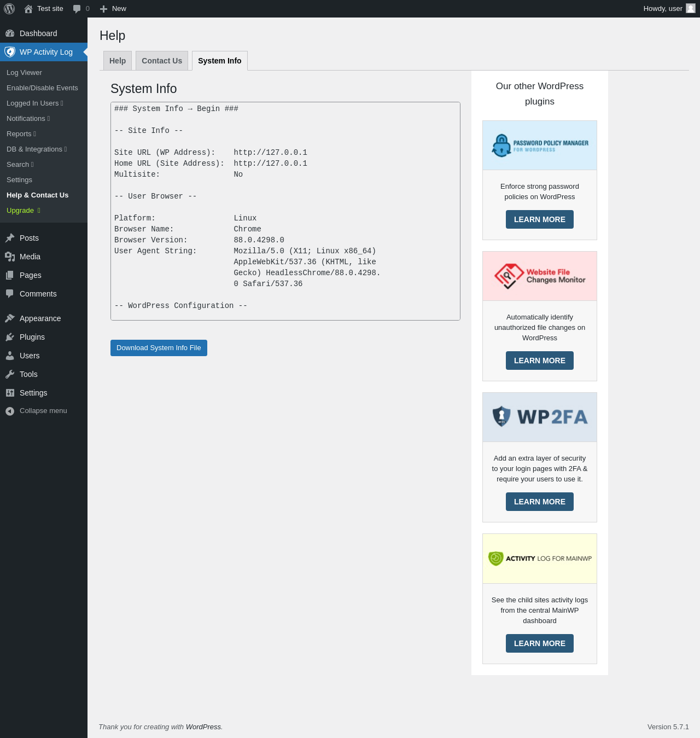Click the Comments speech bubble icon in the sidebar
This screenshot has height=738, width=700.
tap(10, 294)
